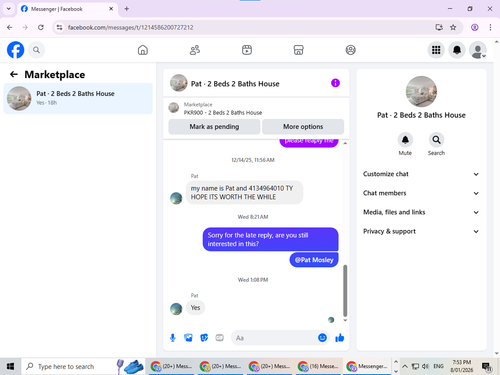Open the taskbar volume icon
The image size is (500, 375).
click(x=425, y=366)
